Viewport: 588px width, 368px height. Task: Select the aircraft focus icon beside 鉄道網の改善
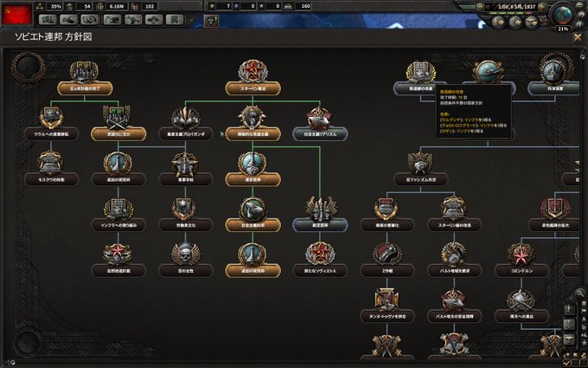pyautogui.click(x=488, y=71)
